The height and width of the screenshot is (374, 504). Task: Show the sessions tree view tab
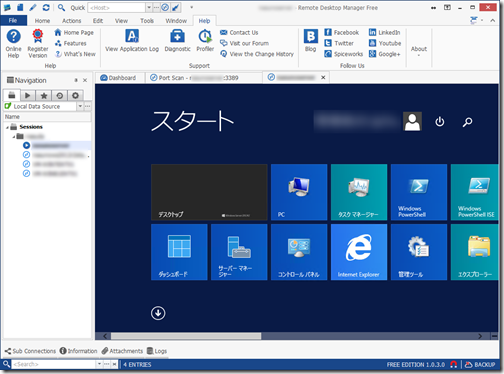[12, 95]
